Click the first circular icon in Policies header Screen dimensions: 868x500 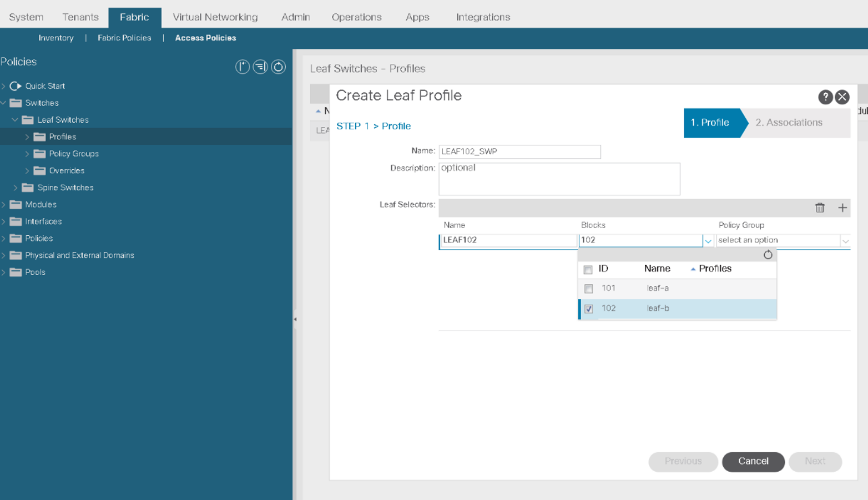click(x=243, y=67)
